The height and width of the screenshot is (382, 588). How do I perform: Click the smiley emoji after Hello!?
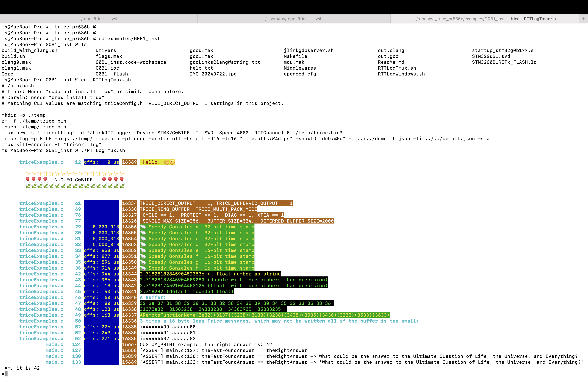pos(172,162)
